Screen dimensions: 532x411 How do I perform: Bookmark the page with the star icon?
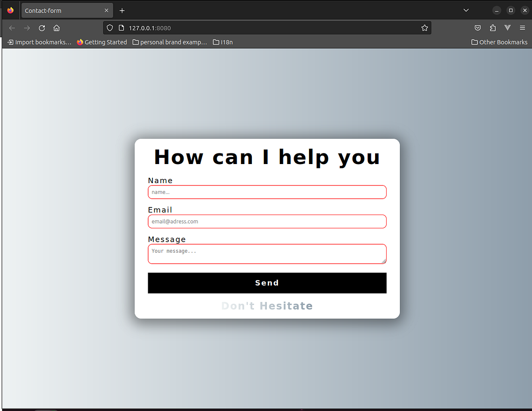(424, 27)
